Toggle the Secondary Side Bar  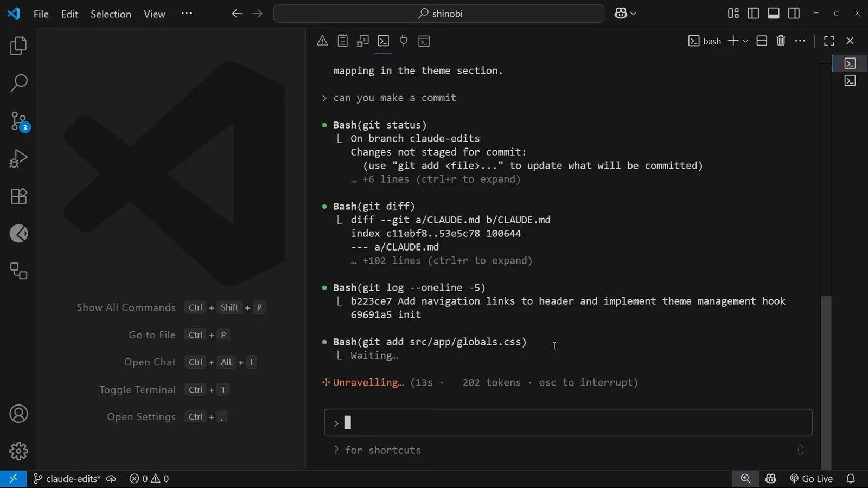click(794, 13)
